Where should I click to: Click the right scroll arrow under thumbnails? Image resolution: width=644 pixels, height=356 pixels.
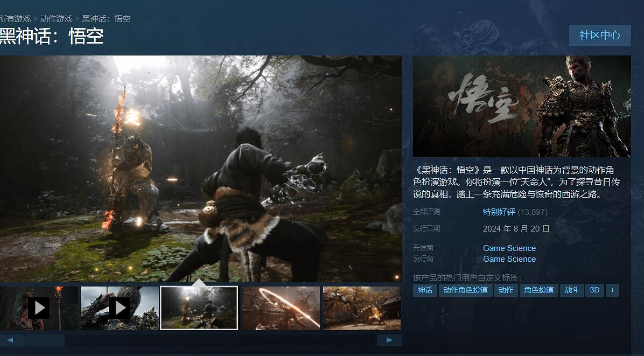[389, 340]
